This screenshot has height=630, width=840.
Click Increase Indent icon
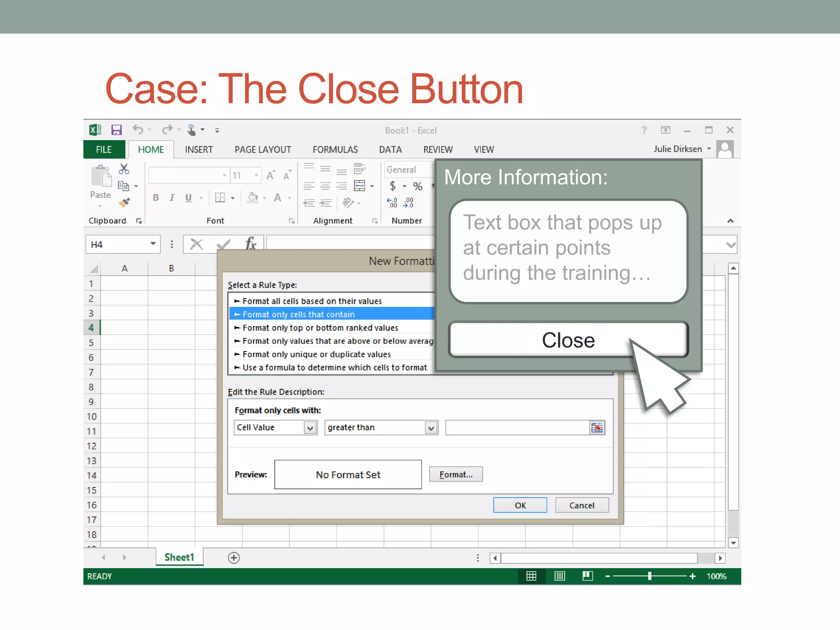(326, 203)
